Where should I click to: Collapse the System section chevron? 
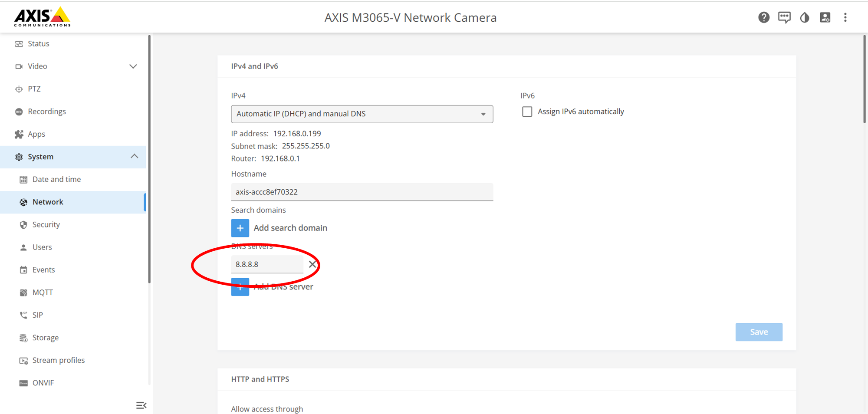point(135,156)
